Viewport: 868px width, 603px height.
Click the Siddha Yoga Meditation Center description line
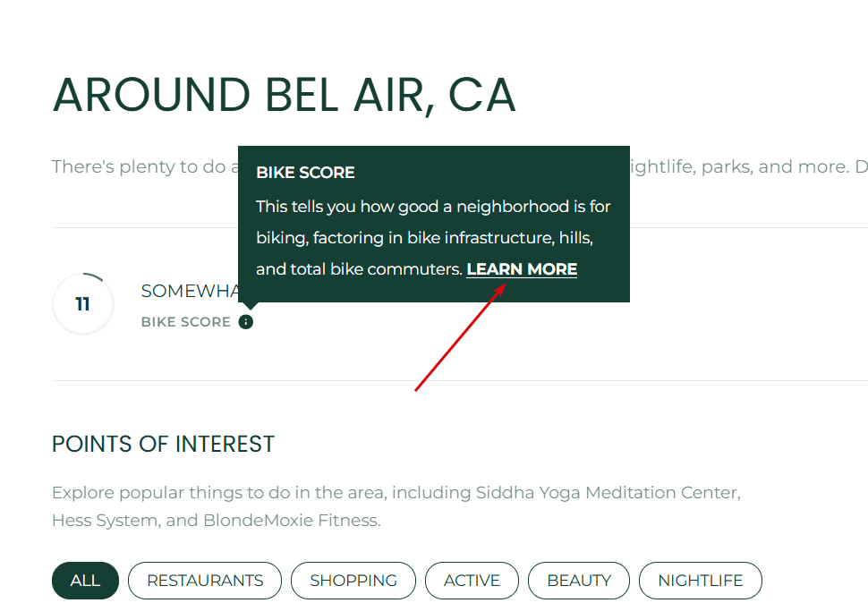pos(396,492)
